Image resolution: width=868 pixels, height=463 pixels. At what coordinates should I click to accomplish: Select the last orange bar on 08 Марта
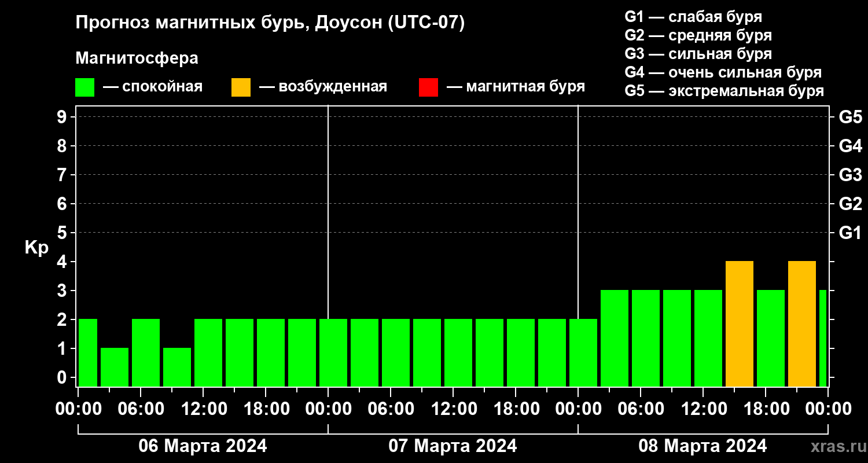(801, 324)
